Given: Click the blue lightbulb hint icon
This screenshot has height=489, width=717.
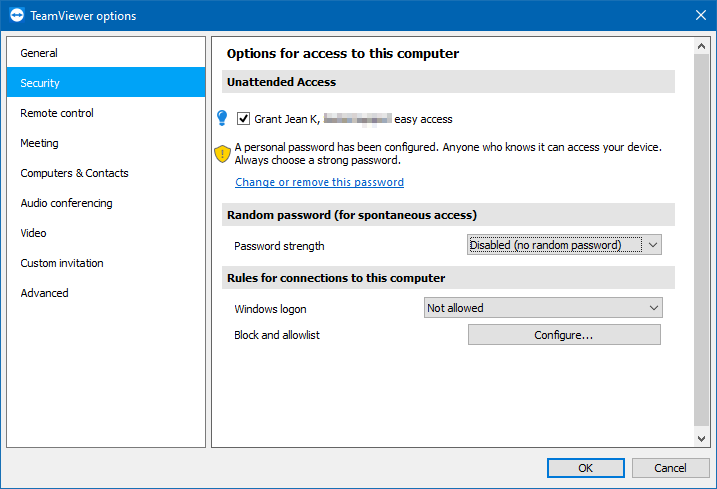Looking at the screenshot, I should click(222, 118).
